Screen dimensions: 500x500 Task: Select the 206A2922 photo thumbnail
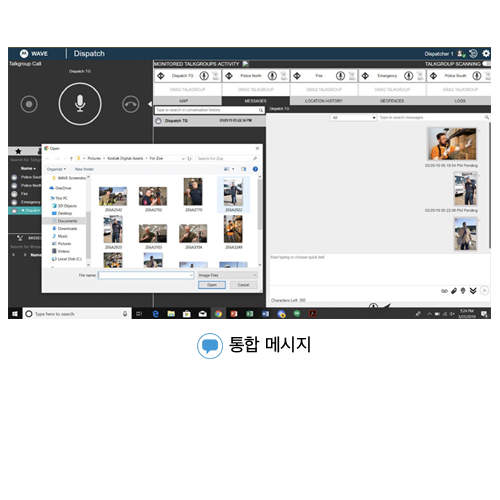[x=233, y=195]
